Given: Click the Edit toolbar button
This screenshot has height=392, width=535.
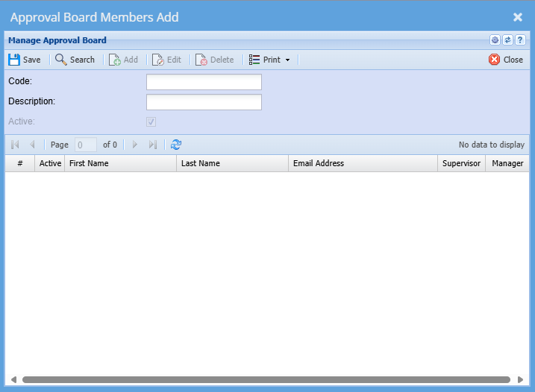Looking at the screenshot, I should coord(166,60).
